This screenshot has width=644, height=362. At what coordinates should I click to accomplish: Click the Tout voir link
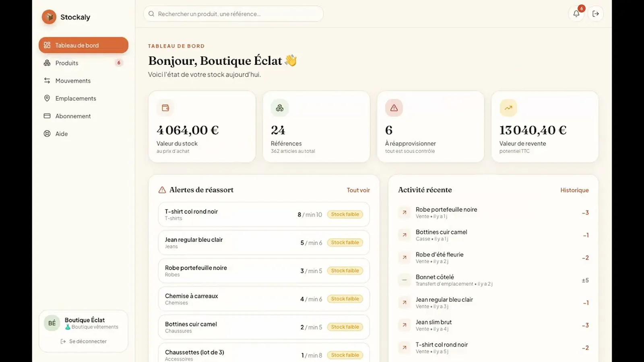(358, 190)
